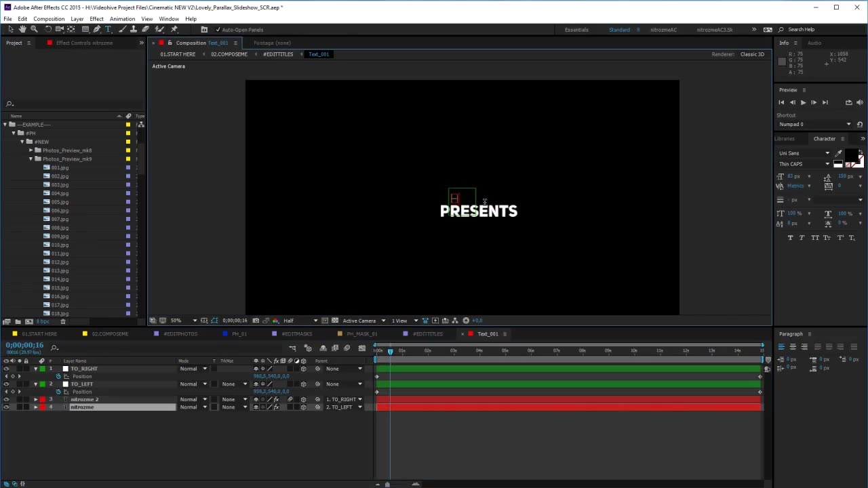Center paragraph text
This screenshot has width=868, height=488.
pos(793,346)
